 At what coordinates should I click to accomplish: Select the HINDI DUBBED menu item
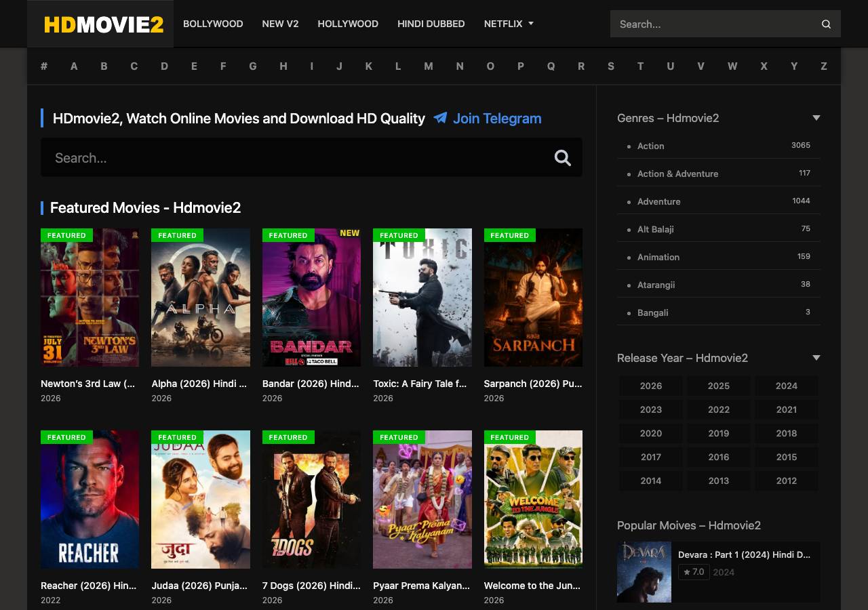point(431,24)
